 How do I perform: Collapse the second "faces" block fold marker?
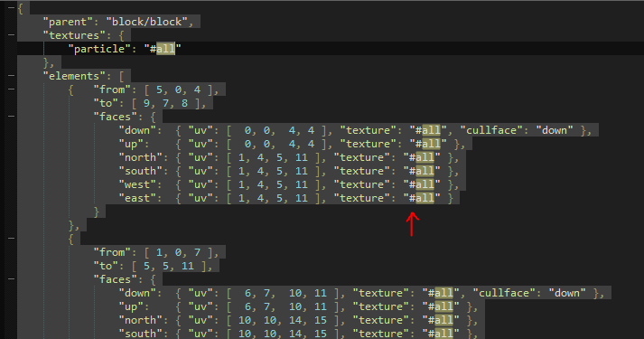(x=11, y=279)
